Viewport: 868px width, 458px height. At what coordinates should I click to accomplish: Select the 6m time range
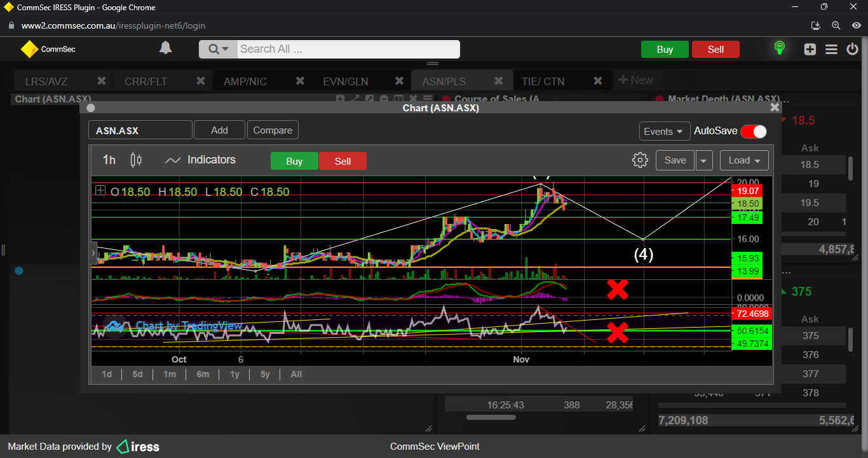[203, 374]
